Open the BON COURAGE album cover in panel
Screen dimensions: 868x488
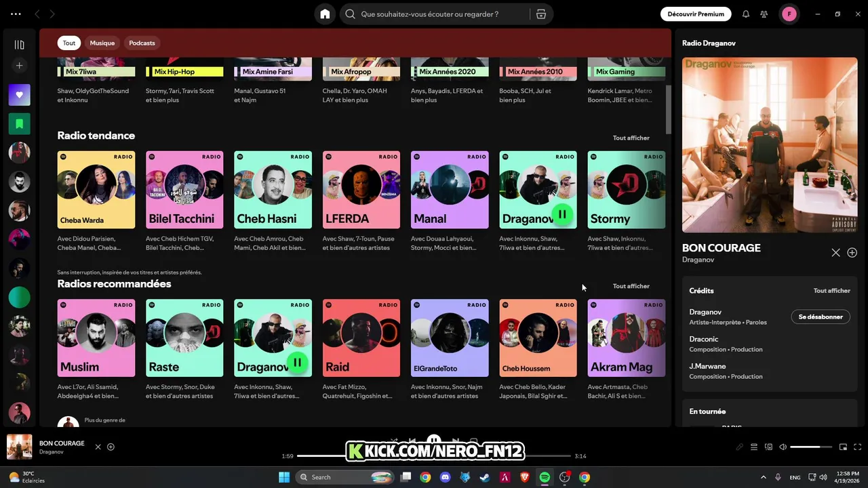pos(770,145)
